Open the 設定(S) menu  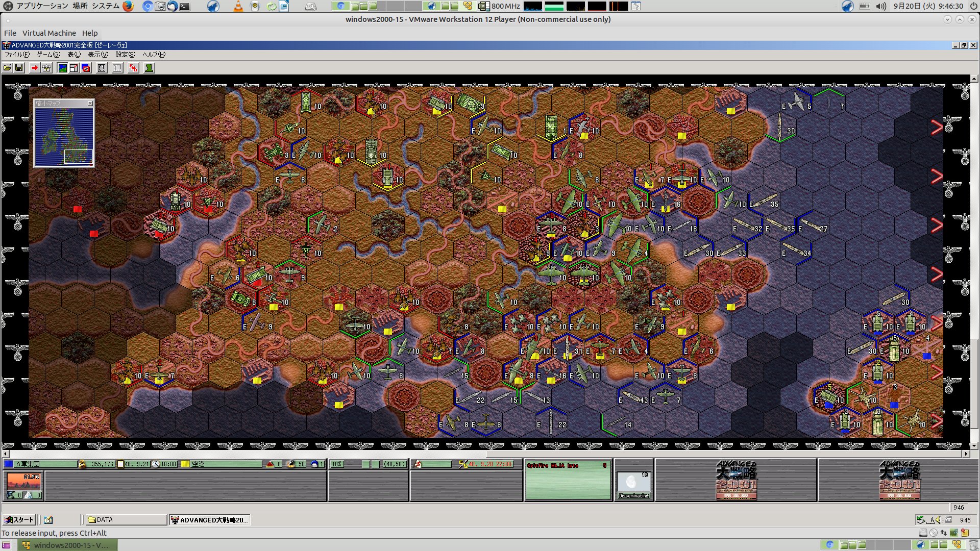pos(125,55)
